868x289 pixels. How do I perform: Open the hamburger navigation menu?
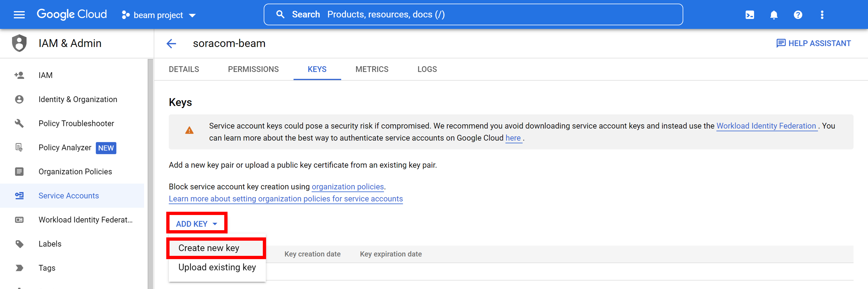[19, 14]
